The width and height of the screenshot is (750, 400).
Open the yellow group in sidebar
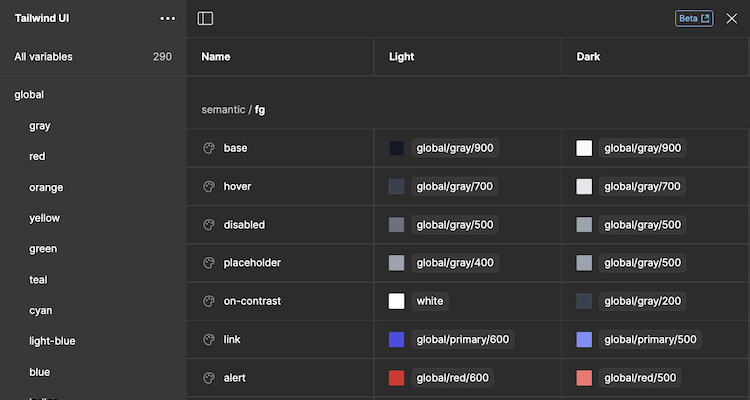point(44,218)
